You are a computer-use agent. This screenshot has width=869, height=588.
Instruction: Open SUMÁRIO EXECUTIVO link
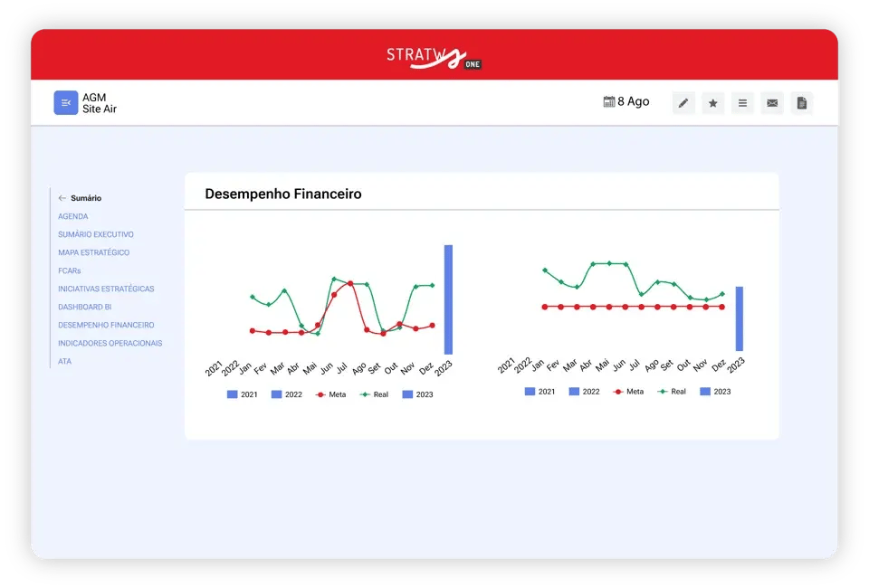pos(96,234)
